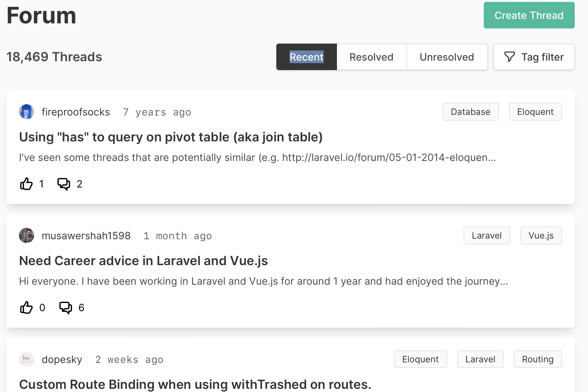Open the Tag filter dropdown
The image size is (588, 392).
[534, 57]
